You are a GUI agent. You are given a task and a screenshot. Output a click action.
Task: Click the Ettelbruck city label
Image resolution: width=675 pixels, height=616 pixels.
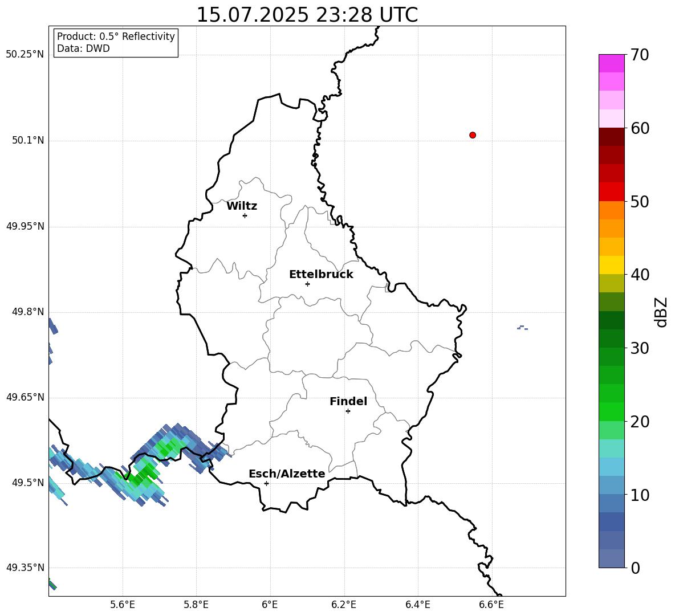321,275
